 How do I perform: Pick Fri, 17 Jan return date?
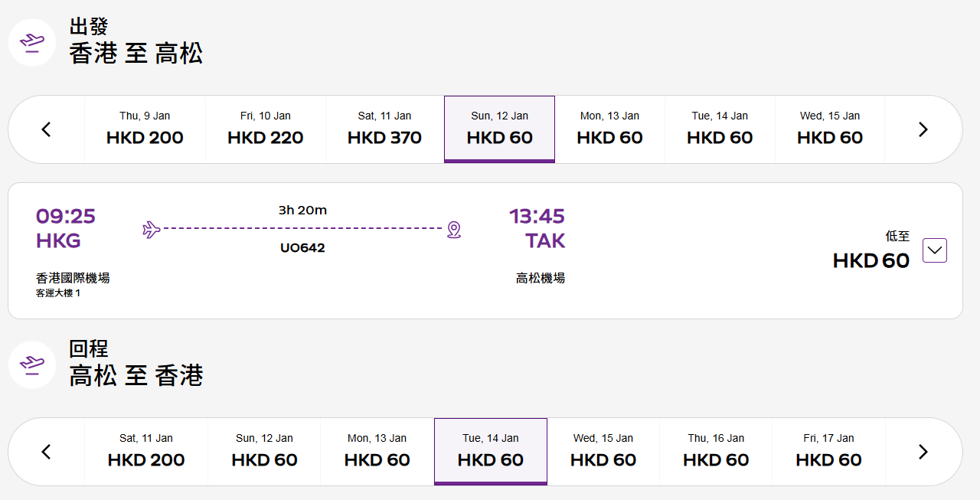[828, 452]
